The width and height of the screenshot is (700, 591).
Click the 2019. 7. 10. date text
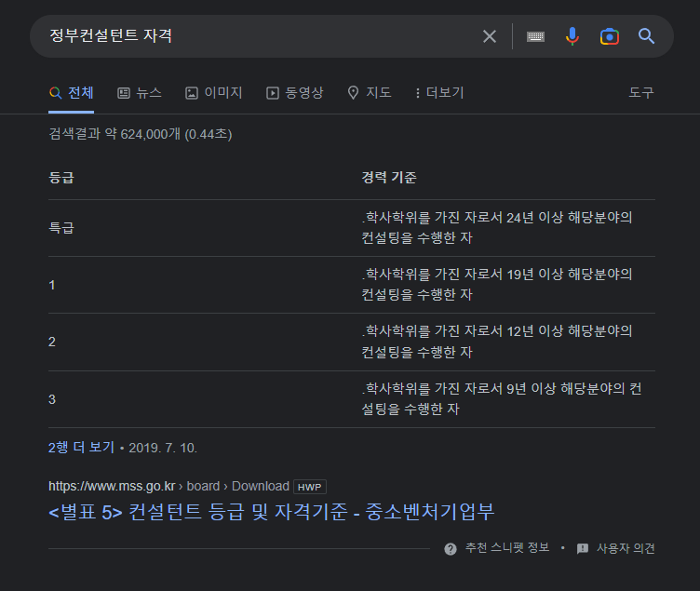pos(163,448)
